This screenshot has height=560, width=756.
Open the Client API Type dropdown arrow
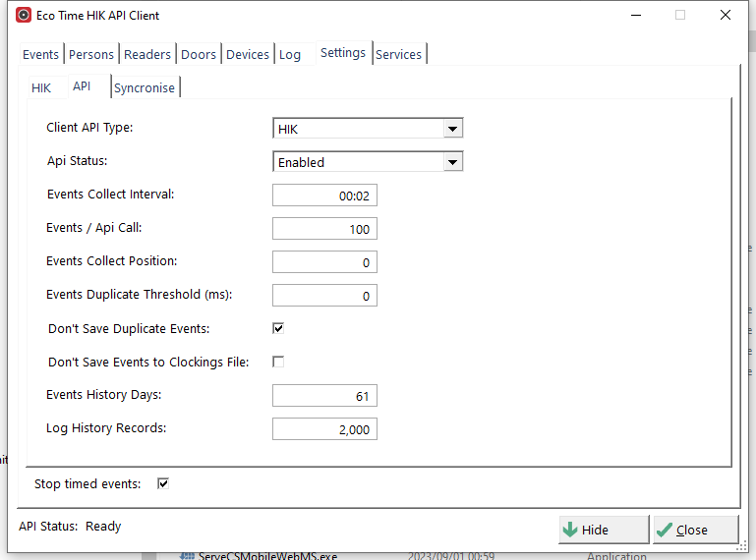pyautogui.click(x=452, y=129)
